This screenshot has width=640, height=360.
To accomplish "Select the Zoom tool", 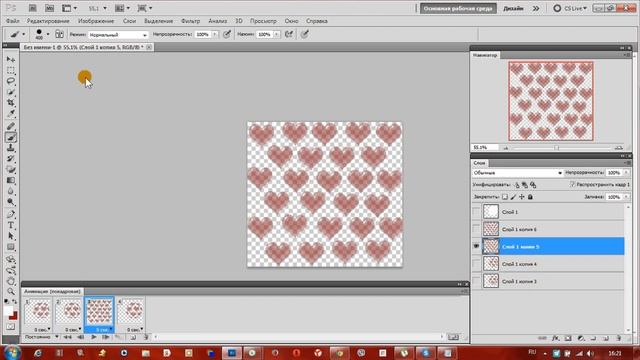I will (x=11, y=291).
